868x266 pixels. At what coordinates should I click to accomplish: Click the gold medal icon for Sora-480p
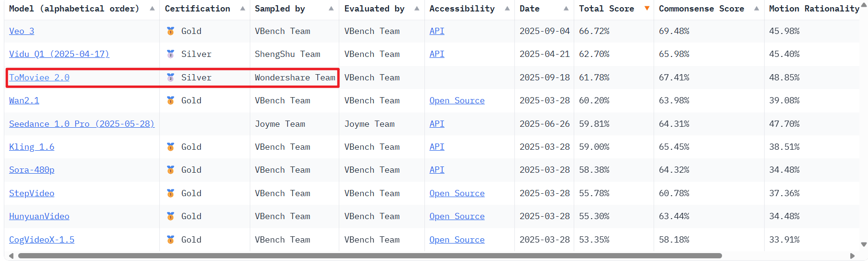(170, 170)
